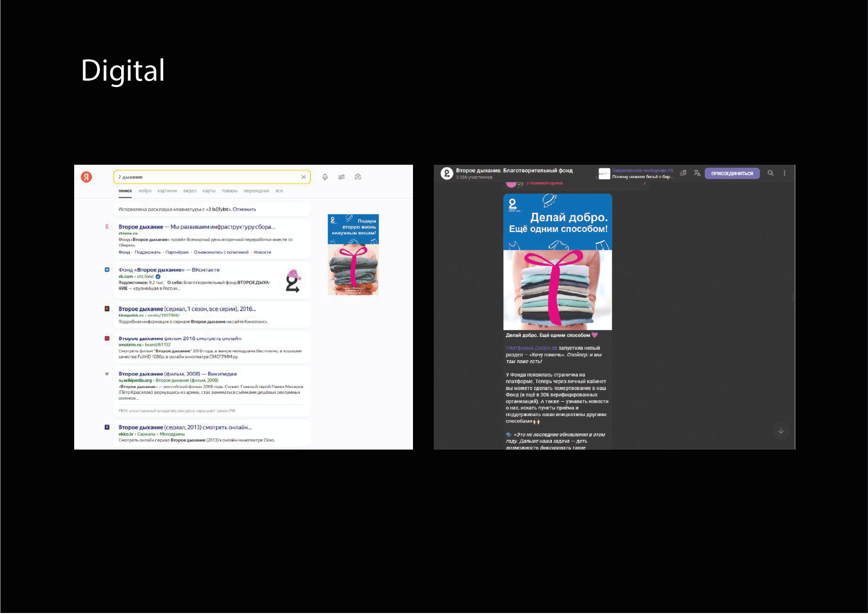Viewport: 868px width, 614px height.
Task: Open the 'товары' search tab
Action: click(229, 191)
